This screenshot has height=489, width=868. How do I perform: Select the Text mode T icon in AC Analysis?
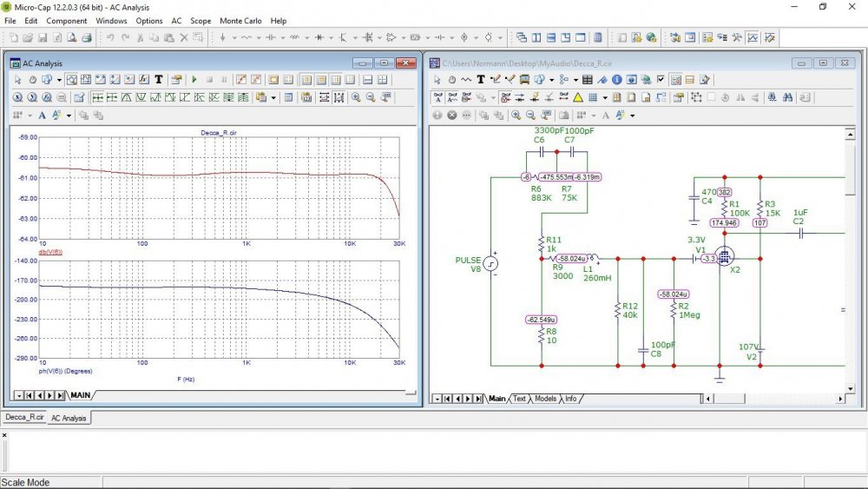pyautogui.click(x=159, y=80)
